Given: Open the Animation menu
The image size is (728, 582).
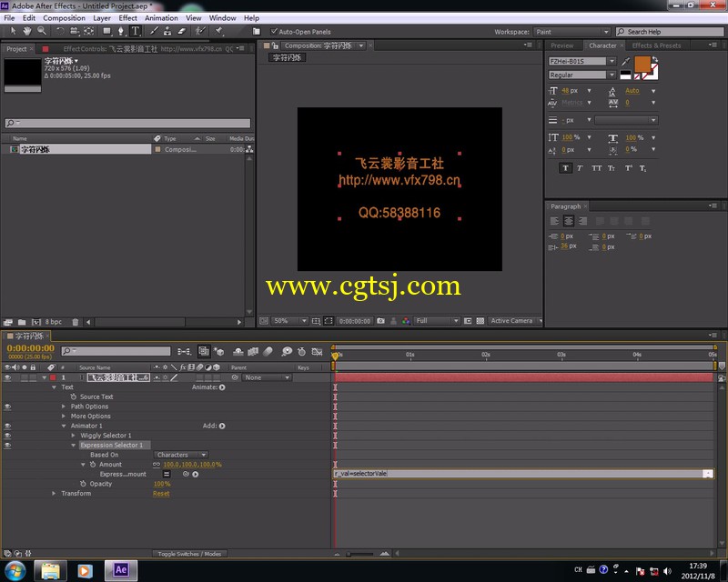Looking at the screenshot, I should [x=161, y=18].
